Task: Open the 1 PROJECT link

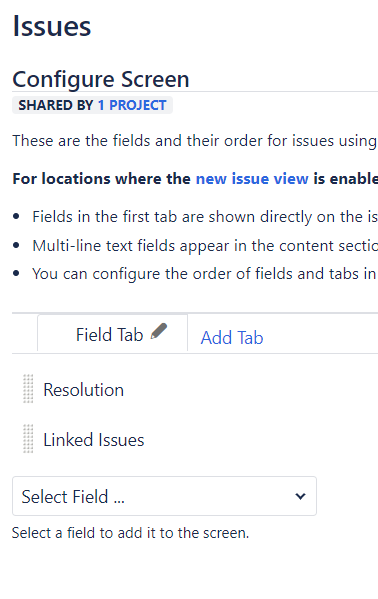Action: point(132,105)
